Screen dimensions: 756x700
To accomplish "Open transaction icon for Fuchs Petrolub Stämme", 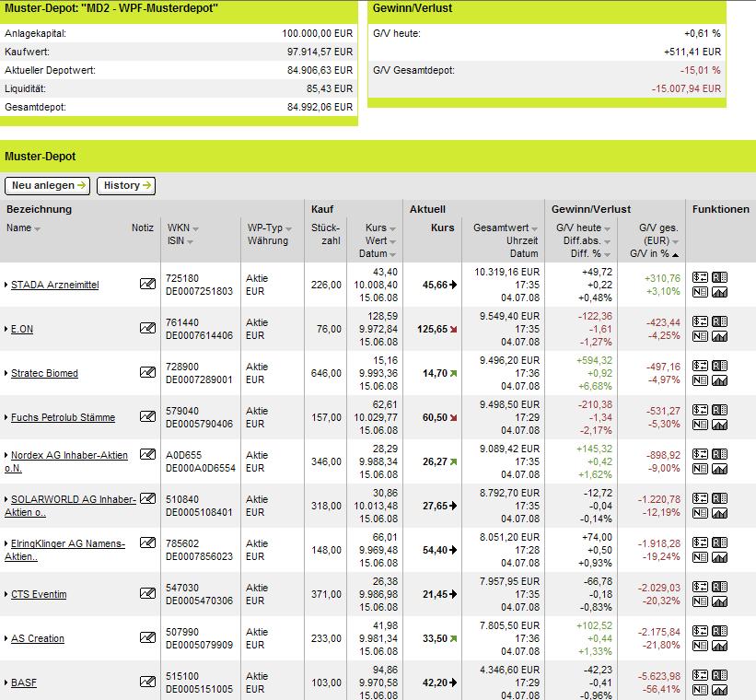I will tap(700, 410).
